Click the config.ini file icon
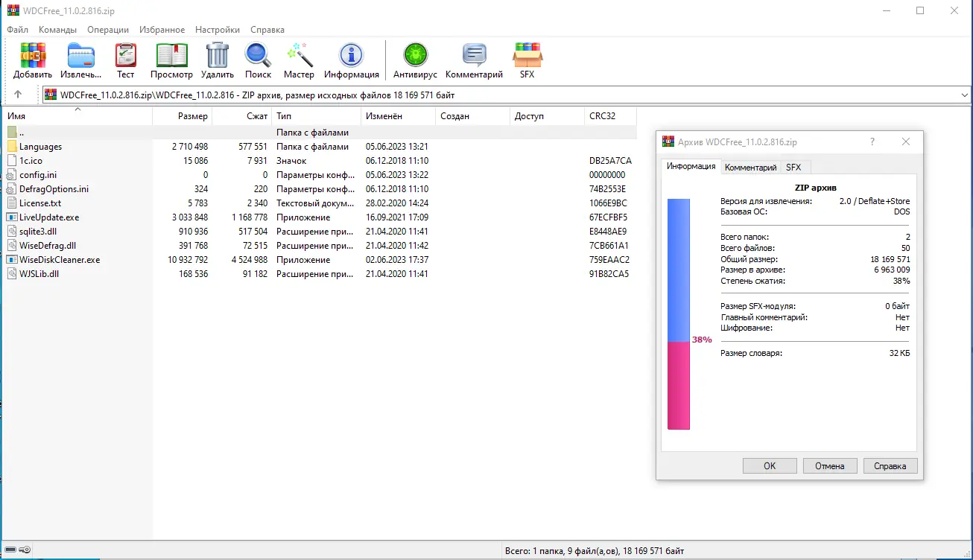The width and height of the screenshot is (973, 560). pyautogui.click(x=12, y=175)
